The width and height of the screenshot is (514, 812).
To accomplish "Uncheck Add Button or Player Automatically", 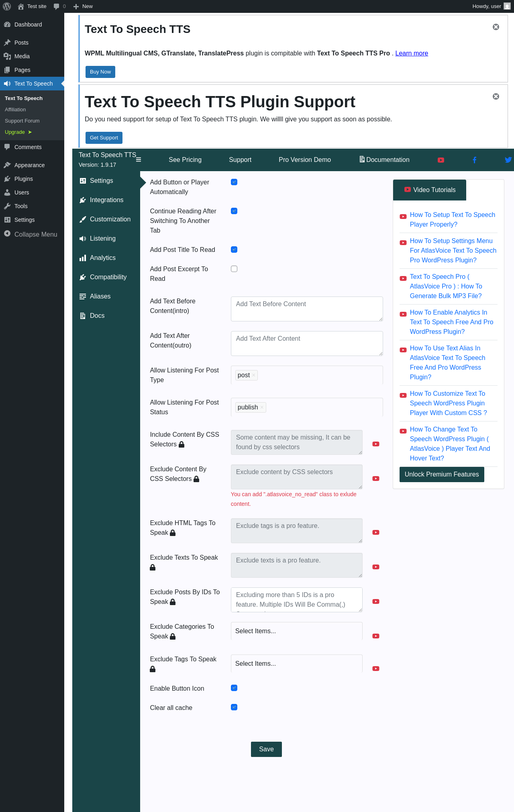I will point(234,182).
